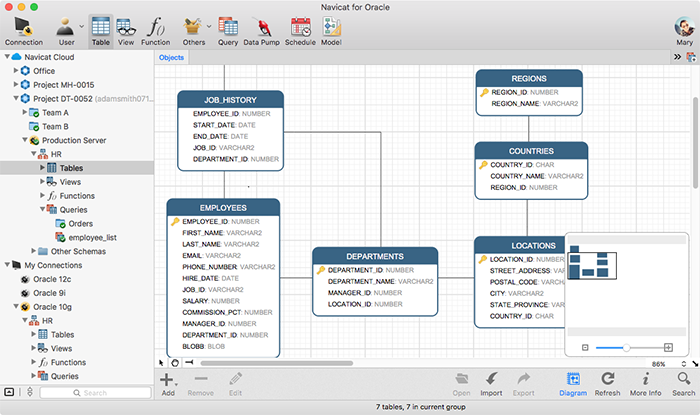700x415 pixels.
Task: Select Tables under Production Server HR
Action: click(x=77, y=168)
